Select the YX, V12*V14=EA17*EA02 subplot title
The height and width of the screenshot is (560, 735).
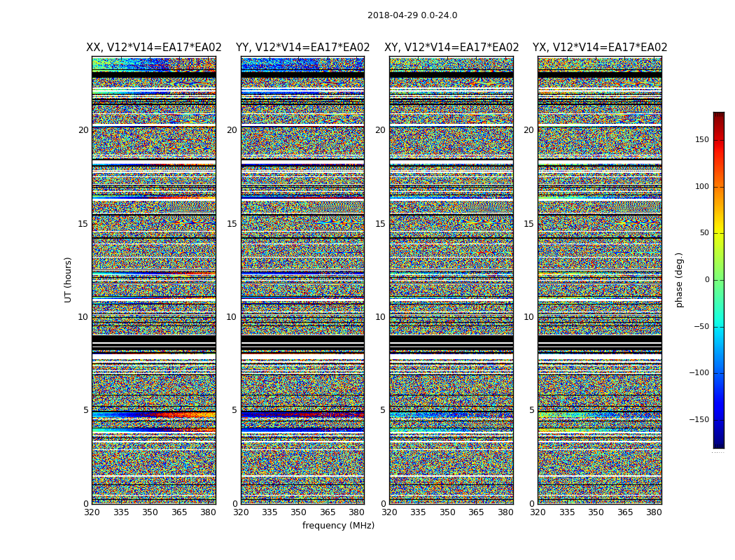(600, 48)
